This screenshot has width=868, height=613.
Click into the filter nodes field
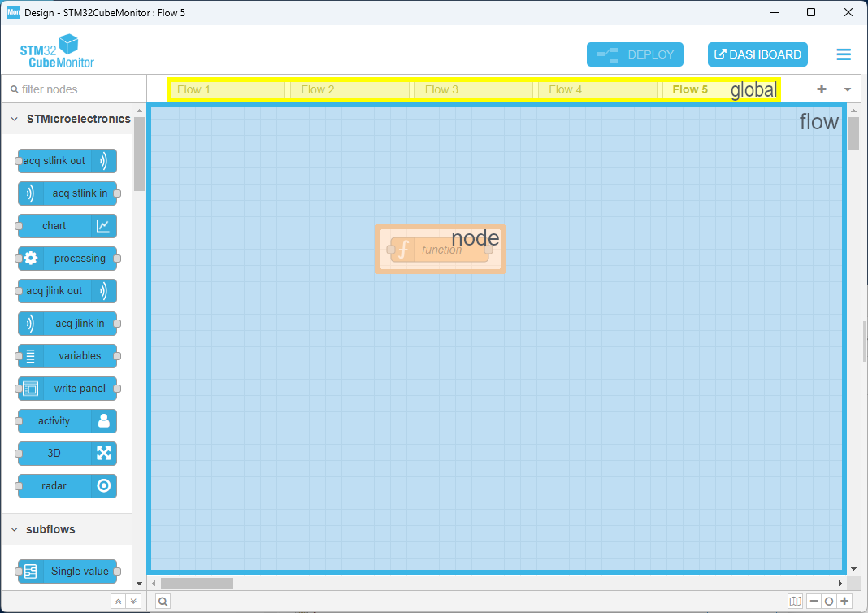73,89
